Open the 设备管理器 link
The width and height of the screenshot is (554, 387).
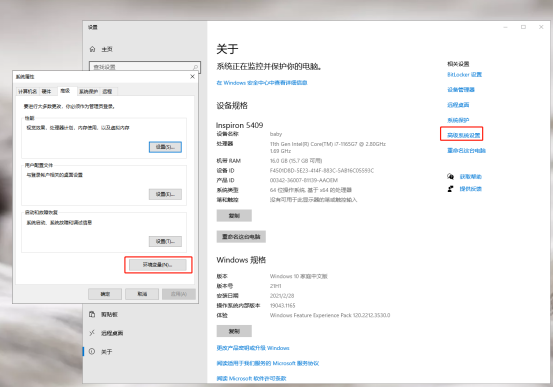point(461,90)
